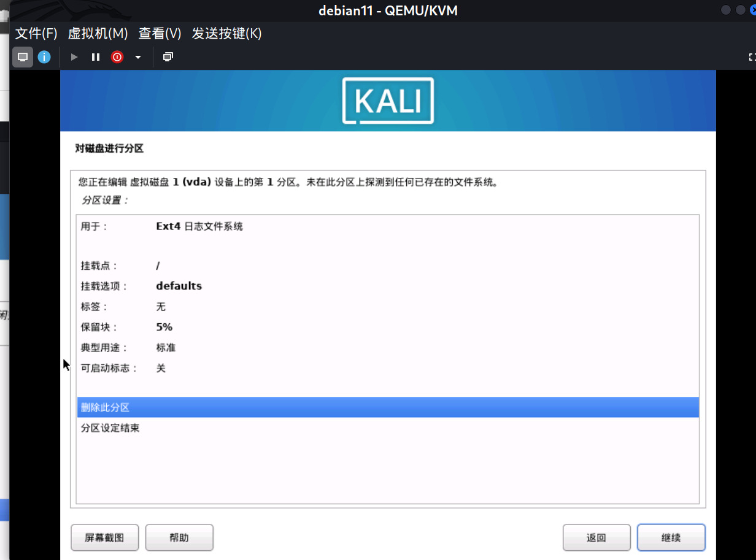The image size is (756, 560).
Task: Open the 查看(V) menu
Action: [x=160, y=34]
